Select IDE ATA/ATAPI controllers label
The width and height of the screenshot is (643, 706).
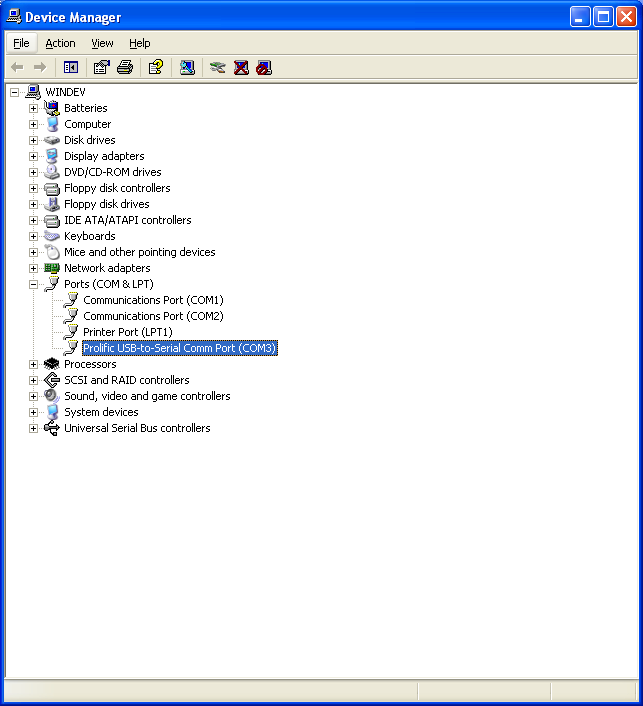127,220
